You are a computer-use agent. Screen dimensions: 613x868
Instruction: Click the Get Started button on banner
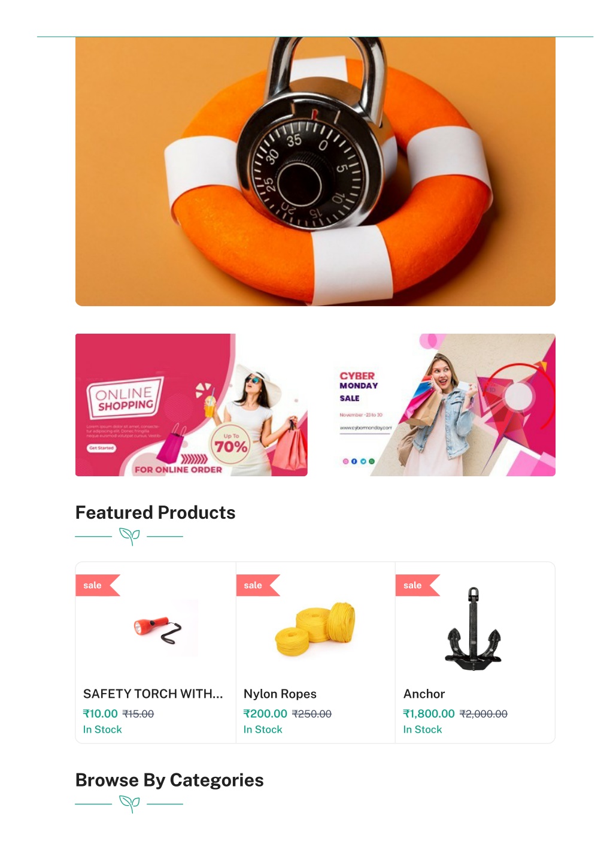click(x=102, y=448)
